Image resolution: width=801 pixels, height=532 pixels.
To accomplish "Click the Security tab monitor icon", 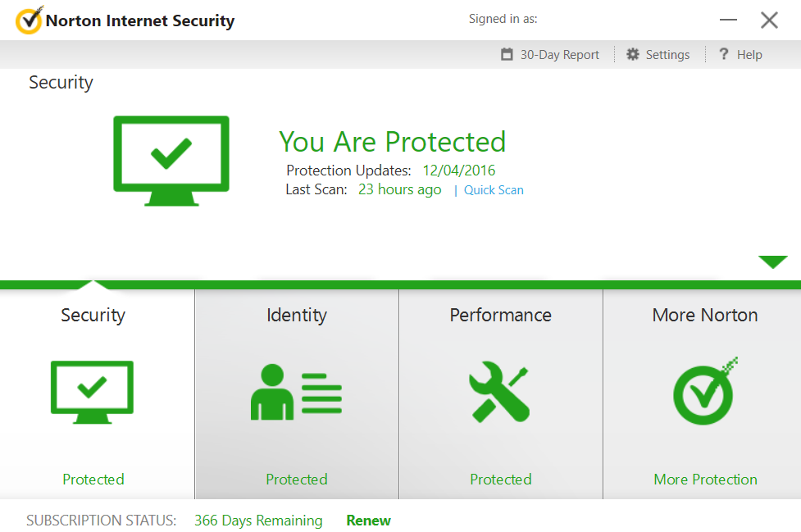I will [92, 392].
